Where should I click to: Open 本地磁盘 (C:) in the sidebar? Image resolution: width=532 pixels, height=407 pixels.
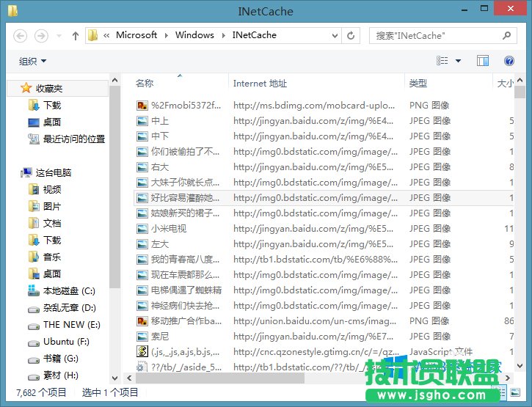point(69,290)
